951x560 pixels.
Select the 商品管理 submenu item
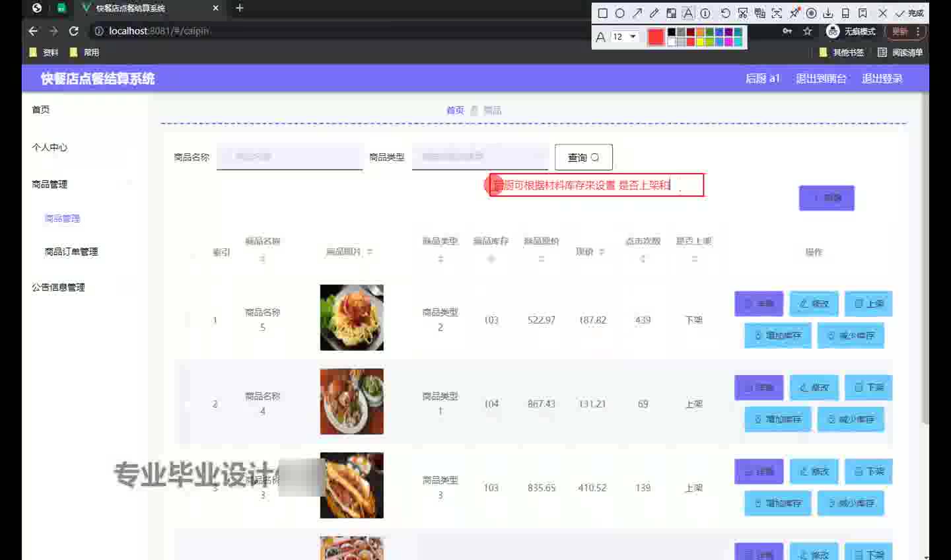[62, 219]
